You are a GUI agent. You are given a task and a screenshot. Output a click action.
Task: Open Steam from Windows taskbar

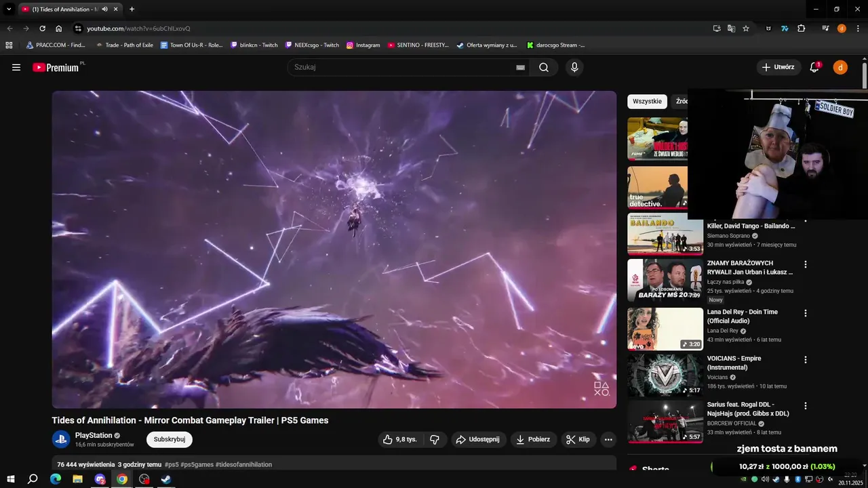166,479
